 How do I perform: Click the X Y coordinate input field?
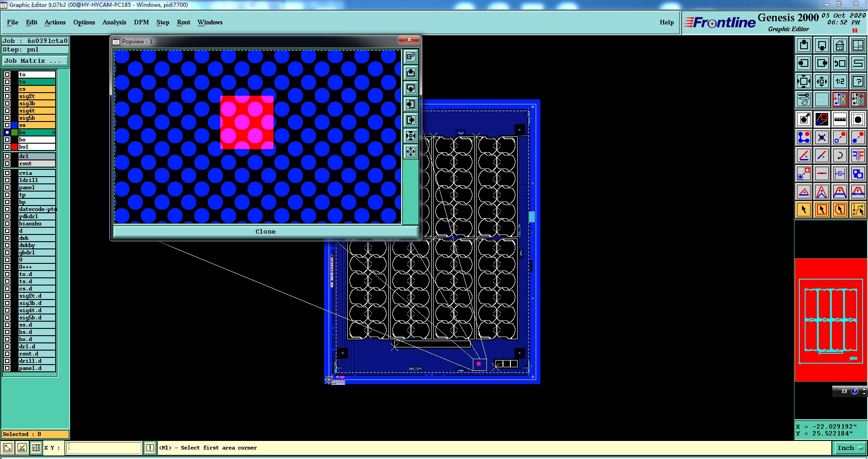click(x=104, y=448)
